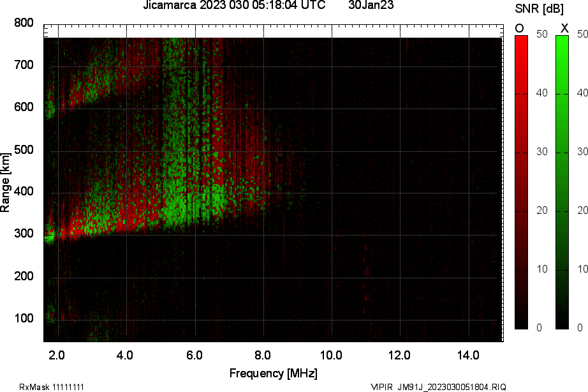
Task: Click the 200 range axis tick label
Action: [x=24, y=276]
